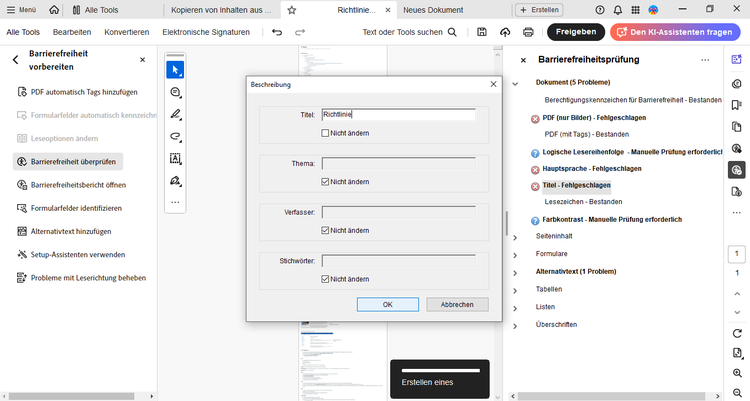Click the save diskette icon
This screenshot has width=750, height=401.
(x=482, y=32)
